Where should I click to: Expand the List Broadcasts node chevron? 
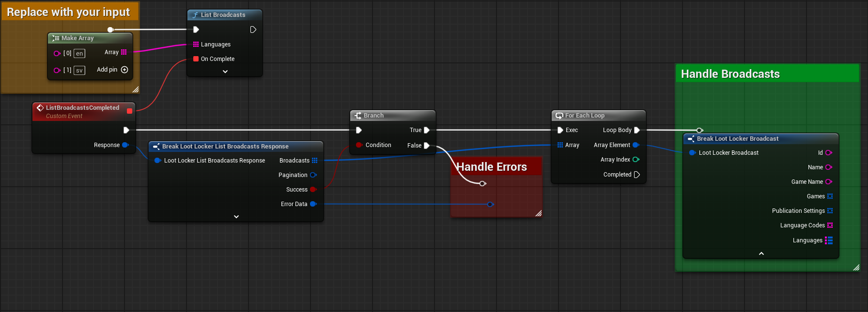point(225,72)
